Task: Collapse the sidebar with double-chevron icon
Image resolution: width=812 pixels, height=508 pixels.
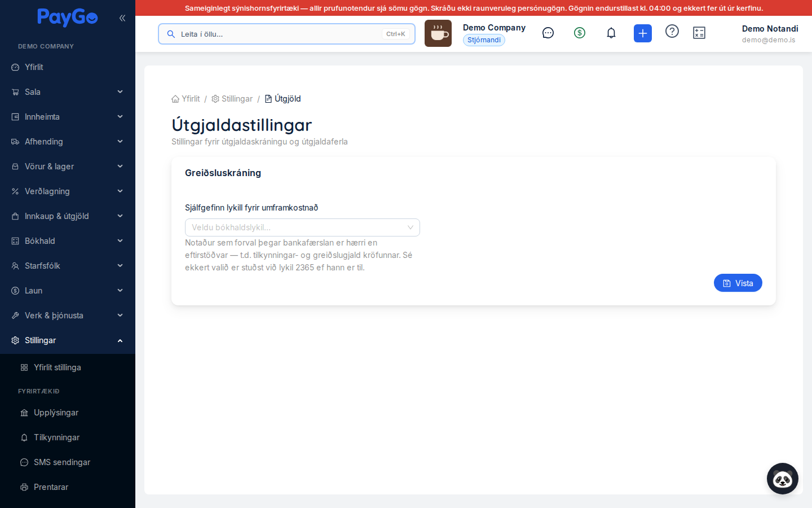Action: [x=122, y=18]
